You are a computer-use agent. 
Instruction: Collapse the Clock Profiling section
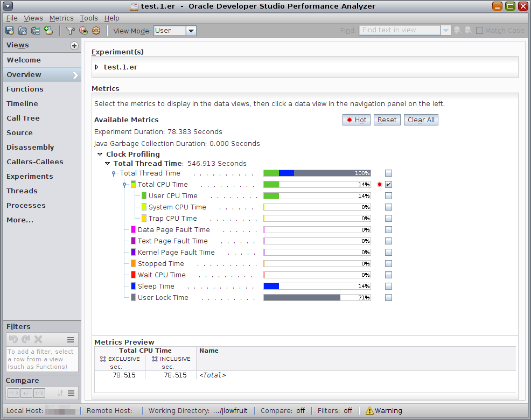[100, 154]
